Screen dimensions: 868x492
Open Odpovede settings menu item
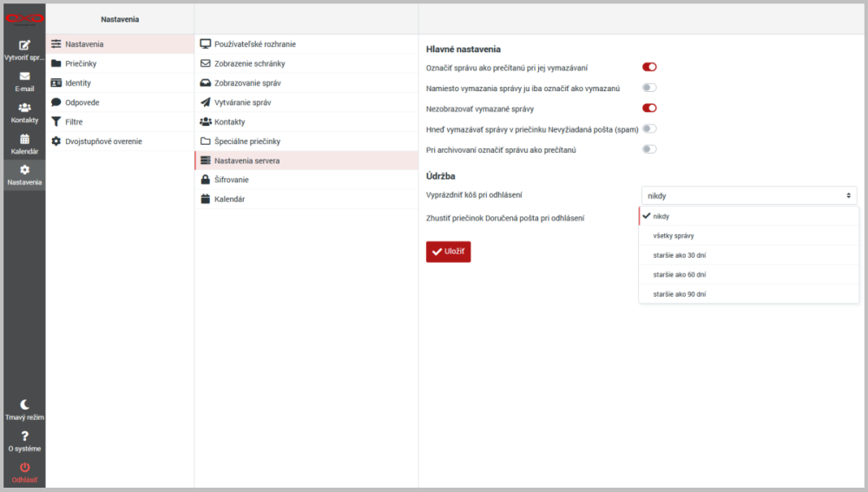coord(120,102)
